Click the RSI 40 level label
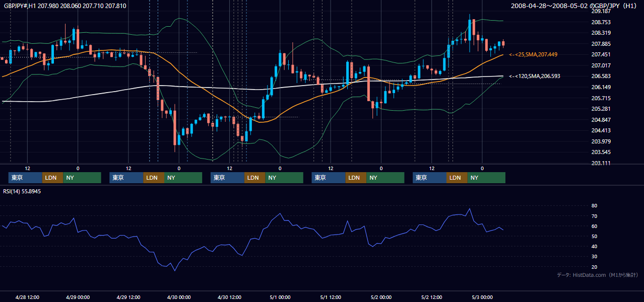The image size is (644, 302). 594,246
